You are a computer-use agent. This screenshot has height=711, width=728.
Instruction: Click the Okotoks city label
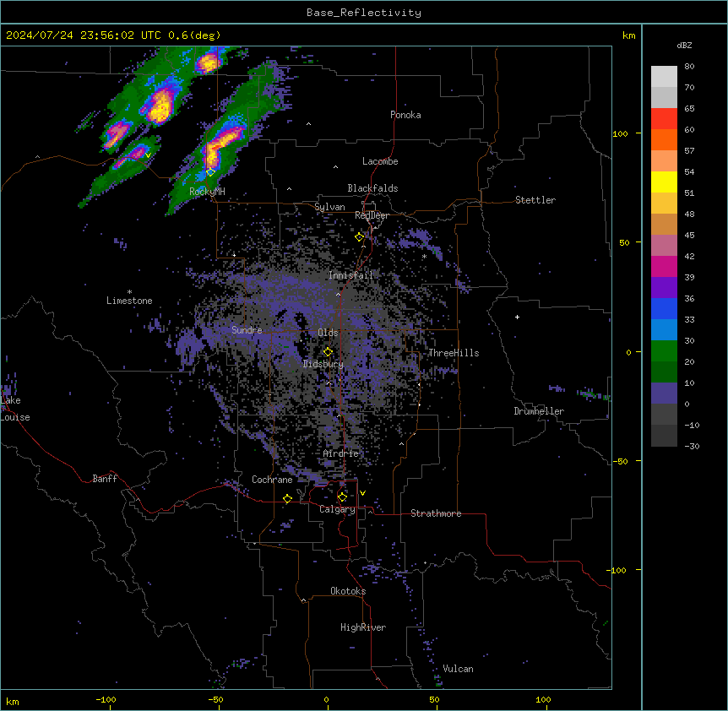(348, 591)
